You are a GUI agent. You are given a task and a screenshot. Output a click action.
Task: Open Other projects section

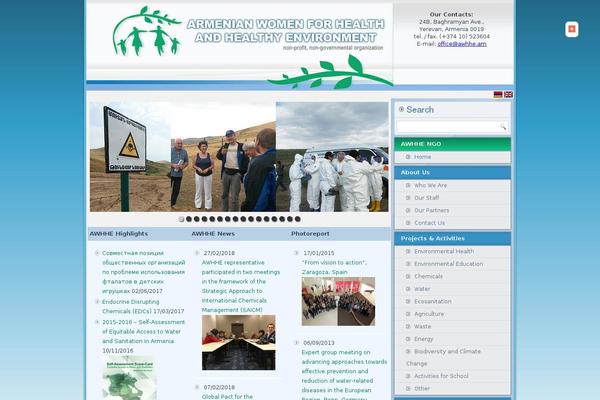422,389
